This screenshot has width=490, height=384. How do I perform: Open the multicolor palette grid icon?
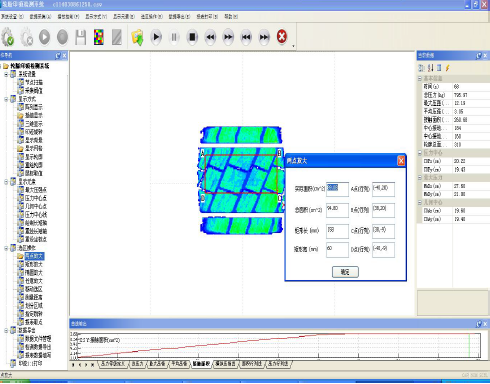99,37
